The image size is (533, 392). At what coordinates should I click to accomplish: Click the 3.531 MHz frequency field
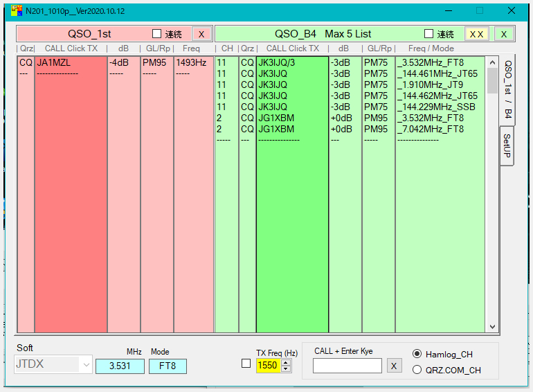[120, 366]
